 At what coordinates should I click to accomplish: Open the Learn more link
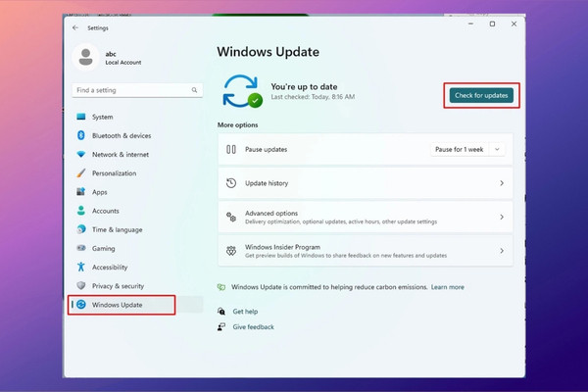tap(448, 287)
